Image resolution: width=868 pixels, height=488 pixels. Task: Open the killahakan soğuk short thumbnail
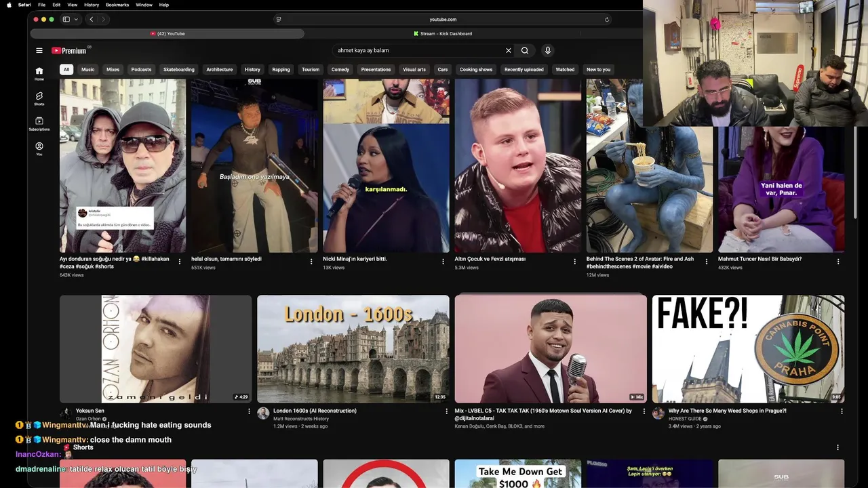123,166
